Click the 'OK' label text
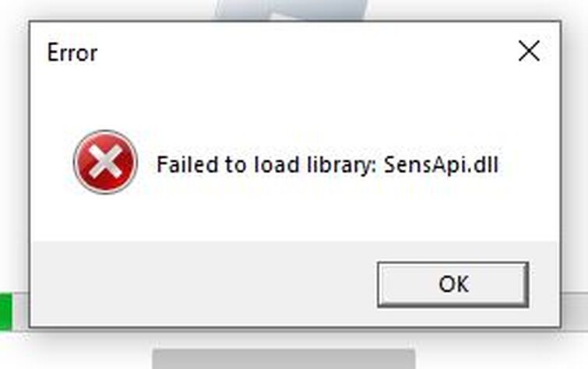The height and width of the screenshot is (369, 588). tap(454, 284)
